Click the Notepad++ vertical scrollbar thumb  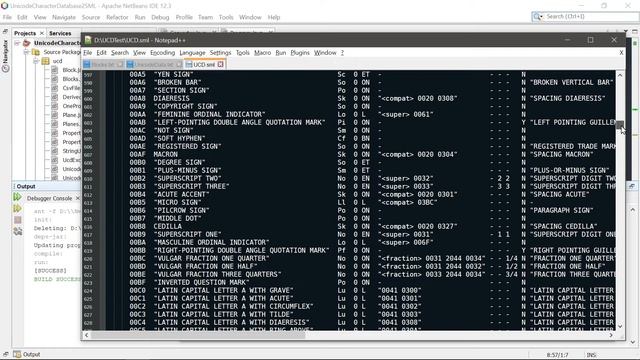click(620, 124)
